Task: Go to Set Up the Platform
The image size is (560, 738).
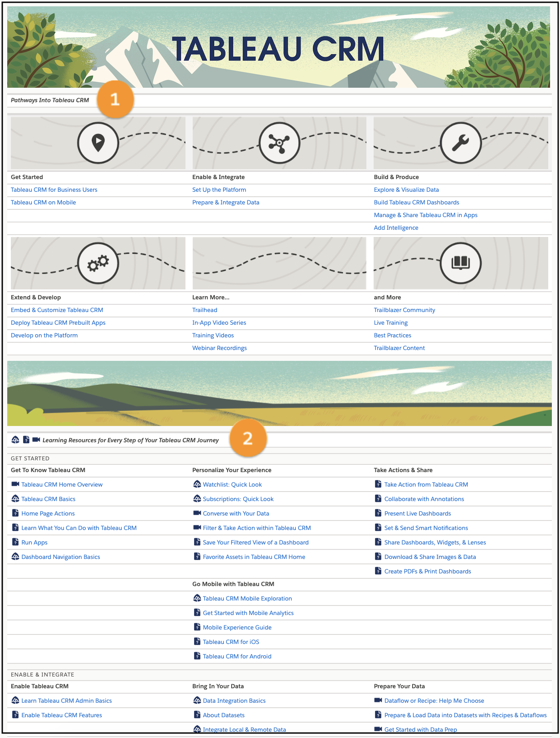Action: point(219,190)
